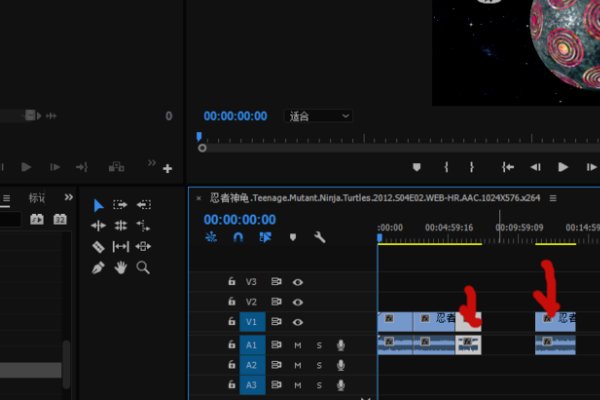Toggle the timeline Snap magnet icon
The image size is (600, 400).
(x=238, y=238)
